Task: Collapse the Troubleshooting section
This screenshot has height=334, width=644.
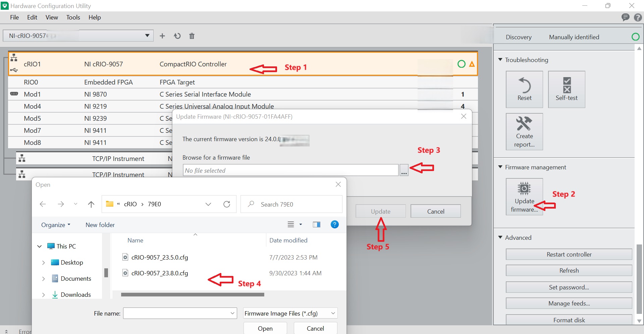Action: pos(500,59)
